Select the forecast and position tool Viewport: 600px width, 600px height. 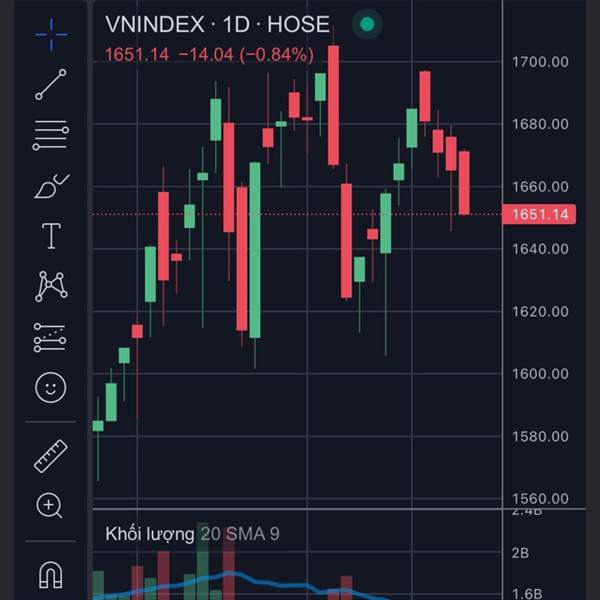coord(51,337)
